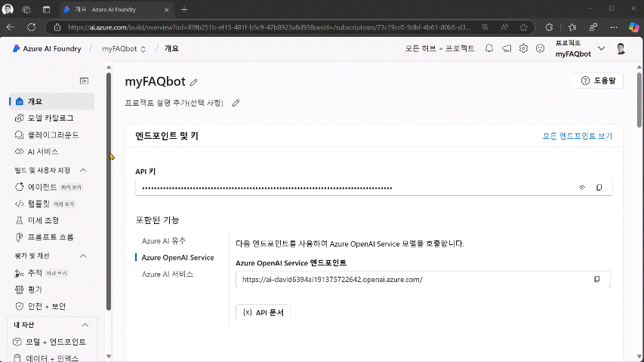The width and height of the screenshot is (644, 362).
Task: Open the API 문서 button
Action: (x=263, y=312)
